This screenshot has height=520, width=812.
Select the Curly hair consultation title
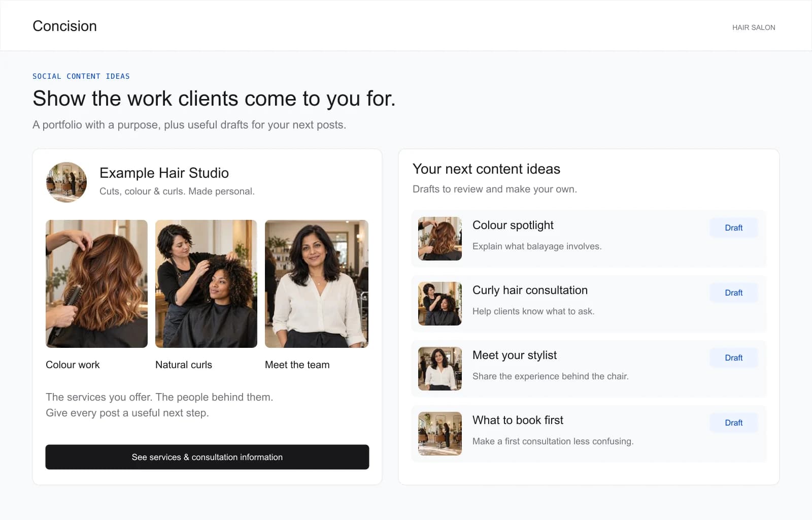[530, 290]
